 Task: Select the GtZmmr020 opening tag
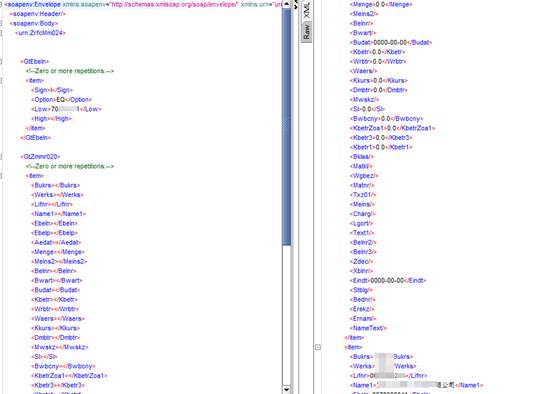point(40,157)
